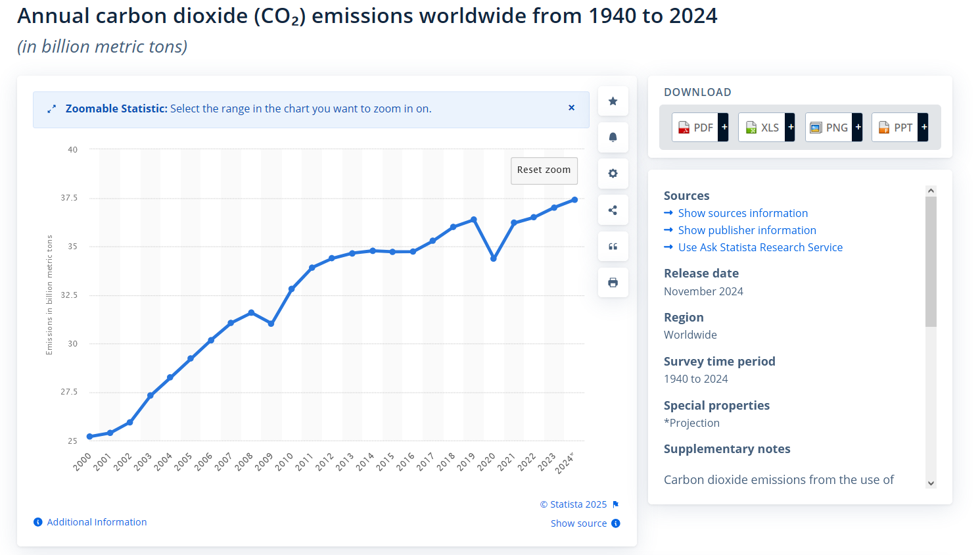Open chart settings gear icon
The width and height of the screenshot is (980, 555).
(x=613, y=174)
